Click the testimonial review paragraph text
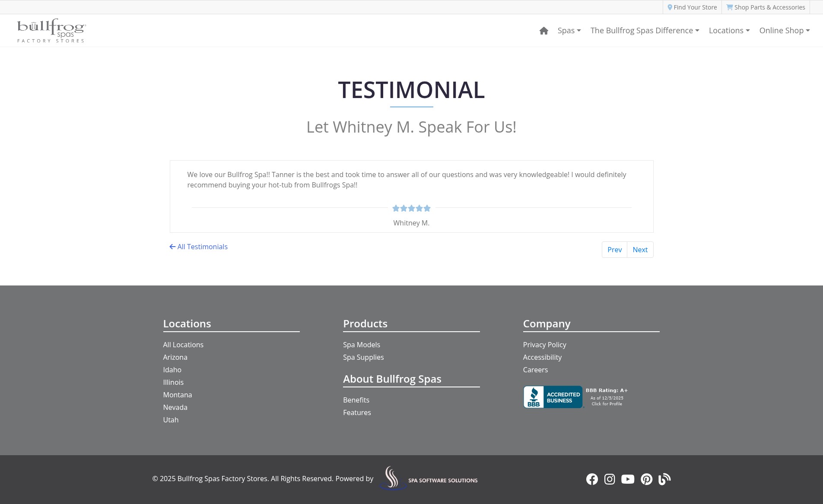The image size is (823, 504). pyautogui.click(x=407, y=180)
